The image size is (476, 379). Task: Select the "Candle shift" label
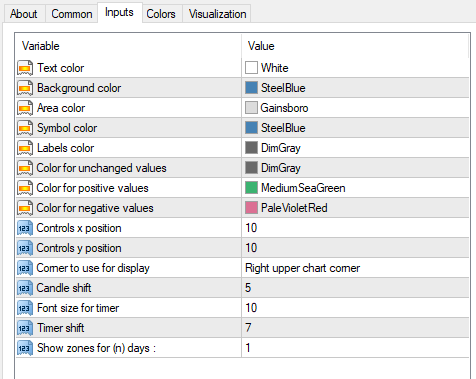64,288
